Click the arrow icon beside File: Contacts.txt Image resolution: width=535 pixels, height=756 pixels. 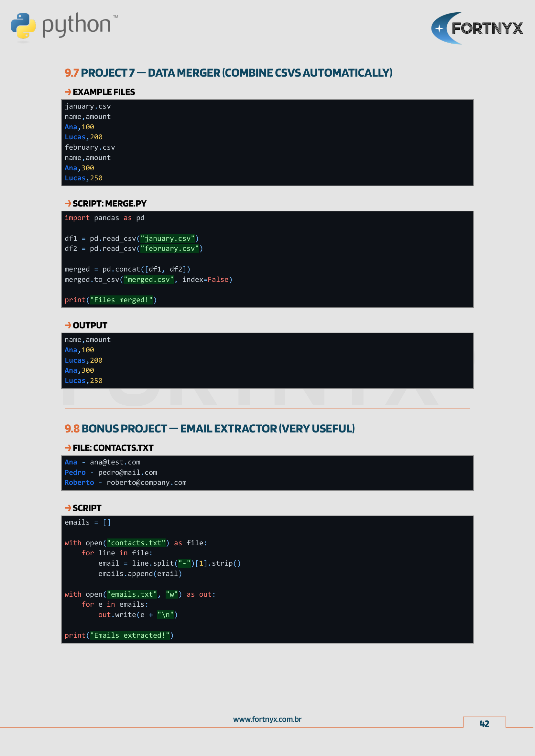click(x=68, y=448)
